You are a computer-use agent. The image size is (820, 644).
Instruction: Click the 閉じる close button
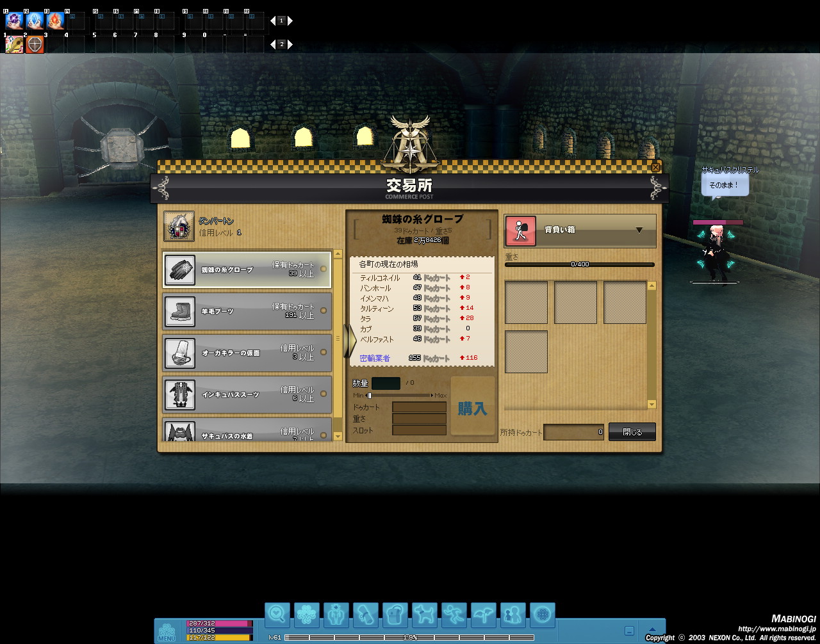point(632,432)
